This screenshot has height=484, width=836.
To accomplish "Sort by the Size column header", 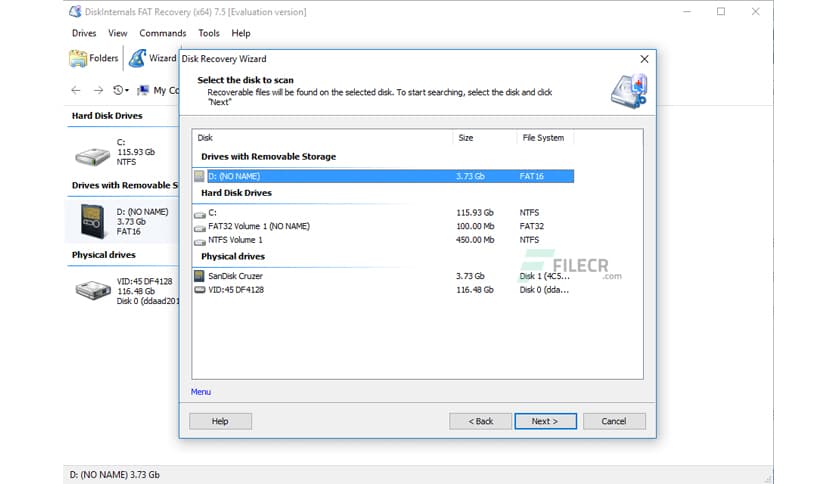I will point(485,138).
